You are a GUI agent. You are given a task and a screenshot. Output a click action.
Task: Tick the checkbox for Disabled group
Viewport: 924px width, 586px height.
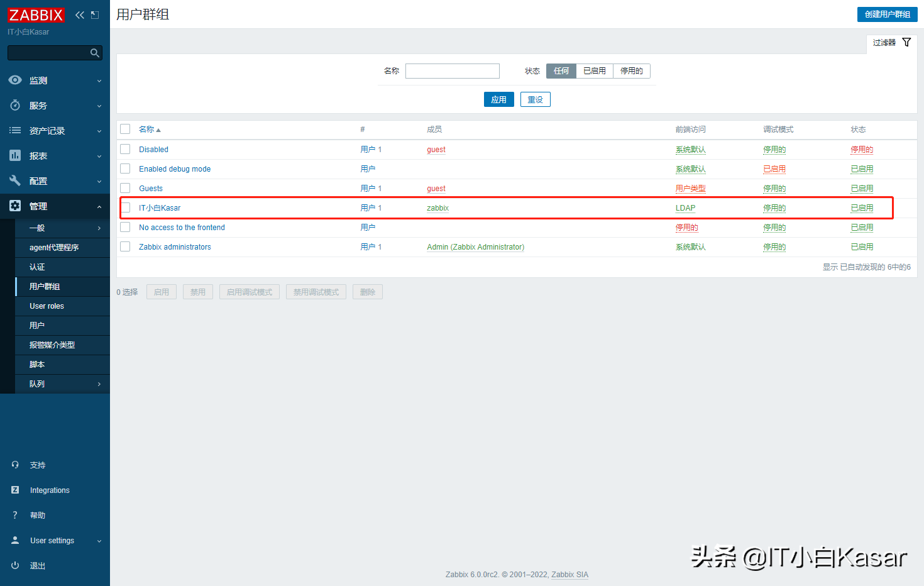[x=125, y=149]
